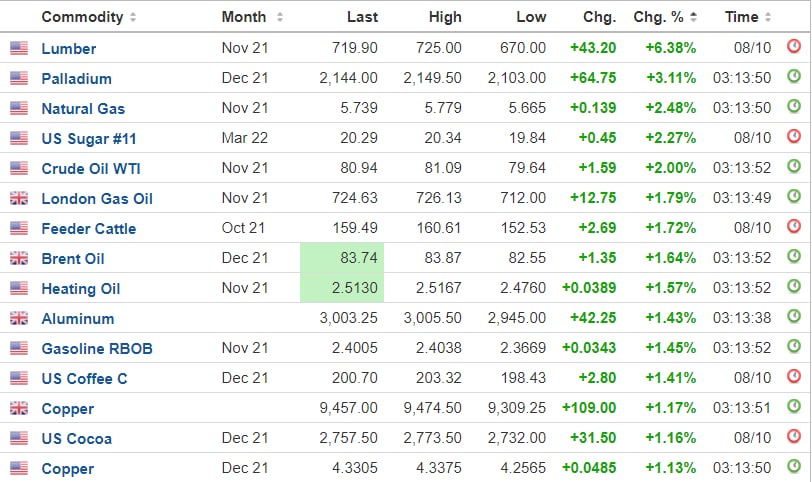The width and height of the screenshot is (812, 482).
Task: Open the US Sugar #11 link
Action: (x=89, y=139)
